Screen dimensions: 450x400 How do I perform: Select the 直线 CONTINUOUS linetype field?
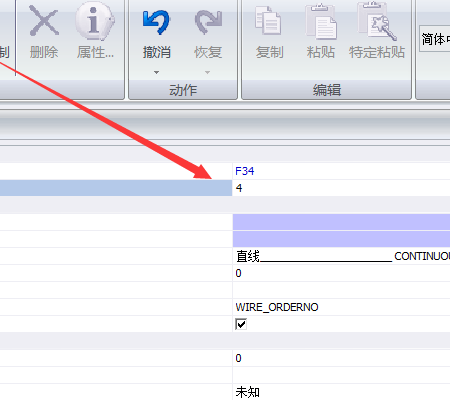(x=341, y=256)
